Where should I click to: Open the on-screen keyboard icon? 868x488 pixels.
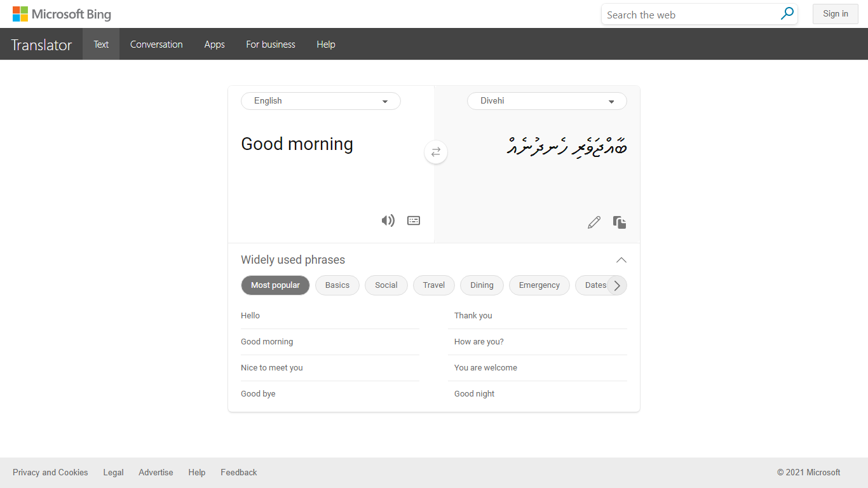pos(414,220)
